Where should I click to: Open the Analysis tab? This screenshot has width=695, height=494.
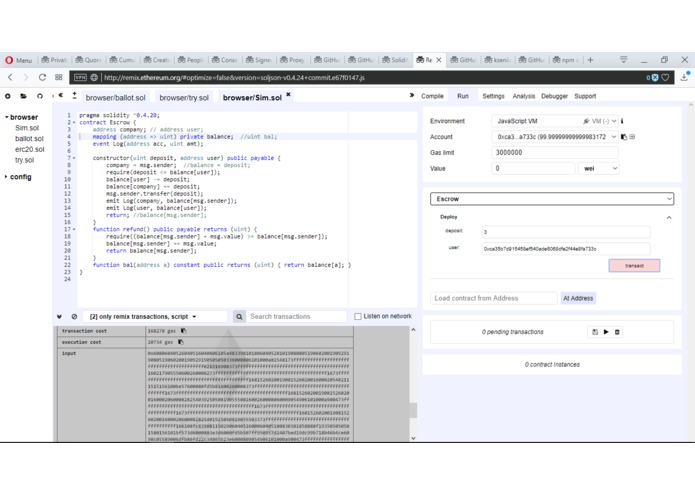tap(523, 96)
